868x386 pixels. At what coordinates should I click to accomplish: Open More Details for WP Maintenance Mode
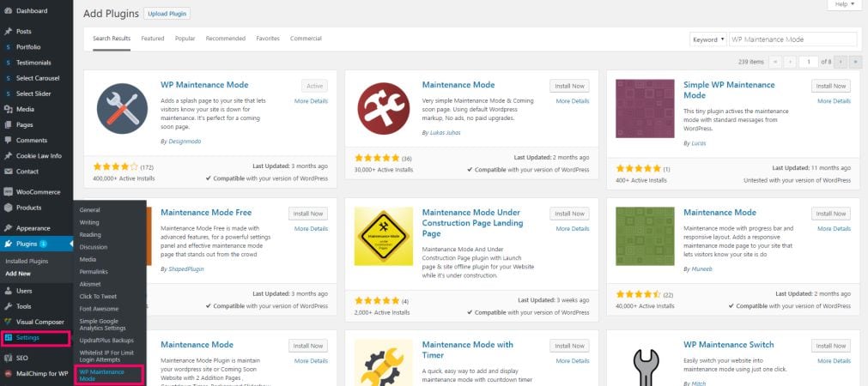click(x=311, y=101)
